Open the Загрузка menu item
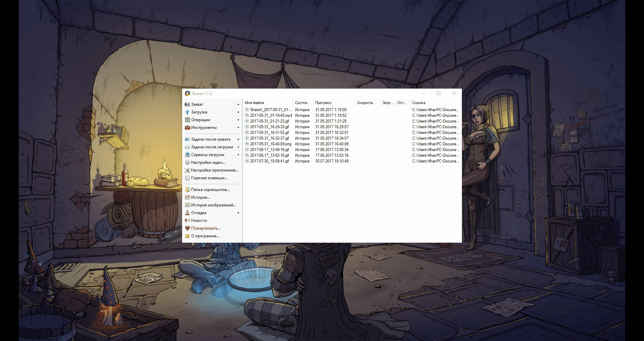This screenshot has height=341, width=644. (x=212, y=112)
